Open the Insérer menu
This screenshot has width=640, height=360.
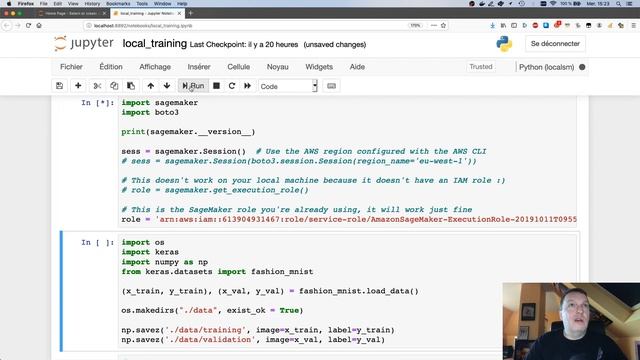point(199,67)
